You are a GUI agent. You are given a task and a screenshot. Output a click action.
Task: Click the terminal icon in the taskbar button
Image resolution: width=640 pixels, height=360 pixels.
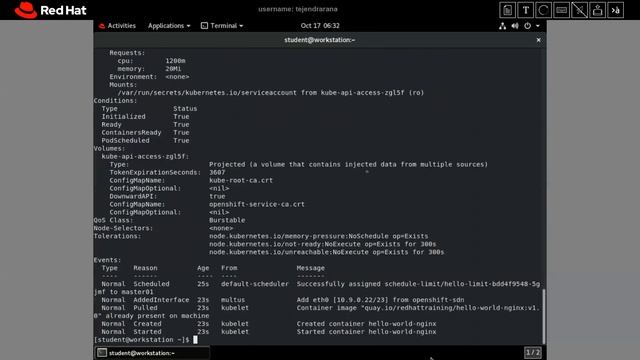102,353
